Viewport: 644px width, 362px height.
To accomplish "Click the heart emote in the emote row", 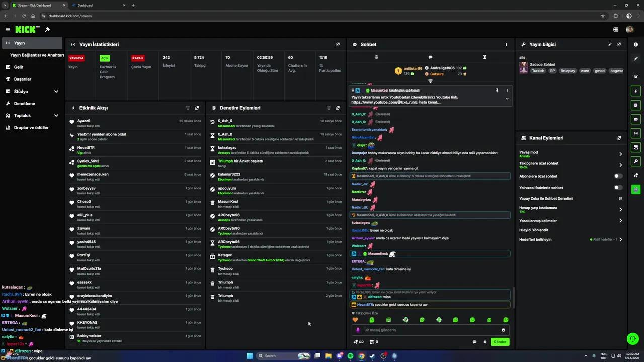I will coord(355,320).
